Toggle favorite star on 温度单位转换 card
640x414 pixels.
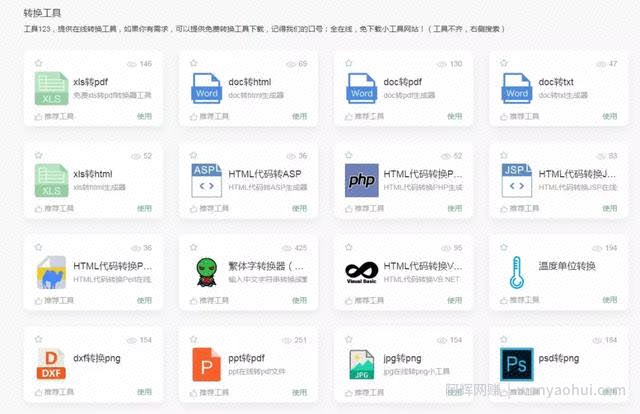point(504,247)
